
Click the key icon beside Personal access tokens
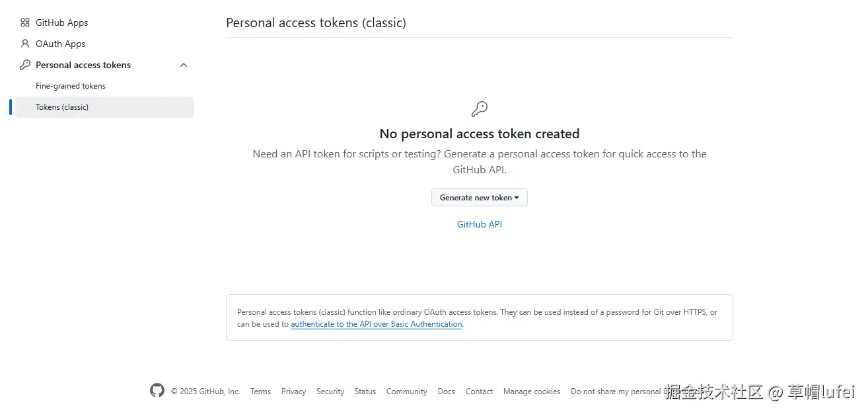click(x=25, y=65)
